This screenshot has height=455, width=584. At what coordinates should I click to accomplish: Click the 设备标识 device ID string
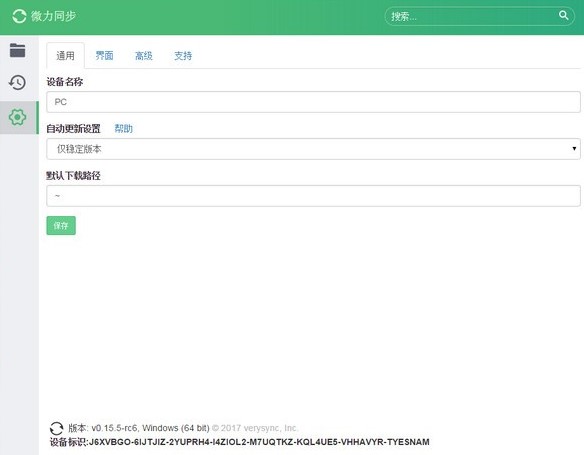pyautogui.click(x=259, y=442)
